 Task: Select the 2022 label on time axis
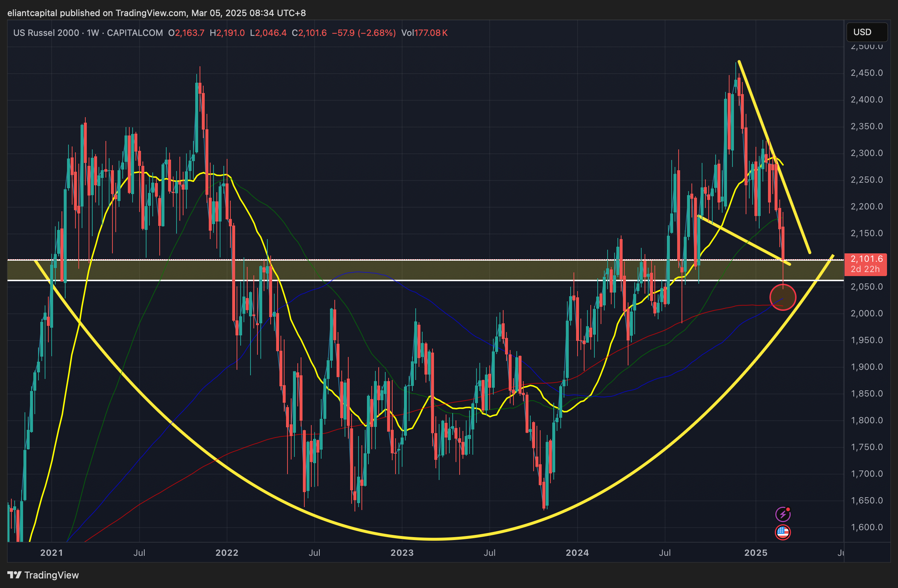point(227,552)
